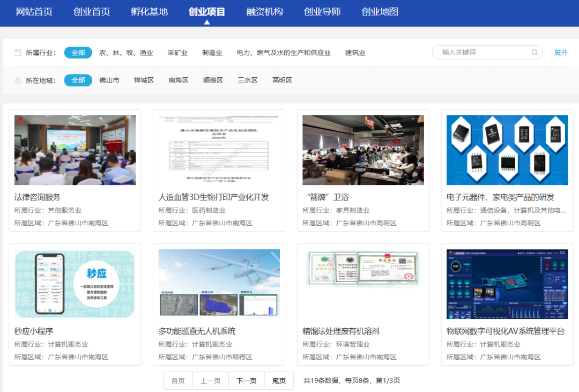
Task: Jump to last page with 尾页
Action: 279,381
